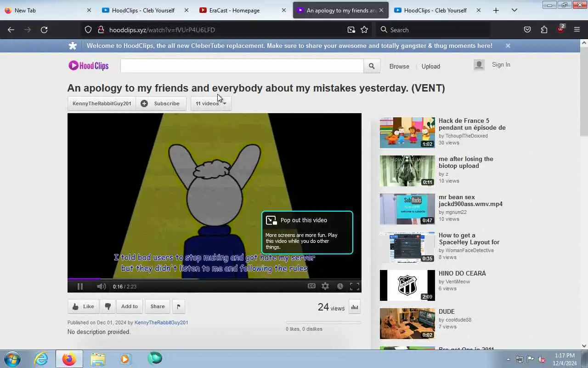Open HINO DO CEARÁ video title
This screenshot has width=588, height=368.
point(462,273)
